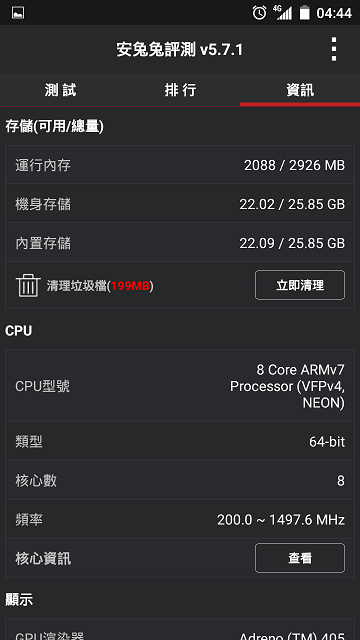
Task: Tap the trash can junk cleanup icon
Action: tap(29, 285)
